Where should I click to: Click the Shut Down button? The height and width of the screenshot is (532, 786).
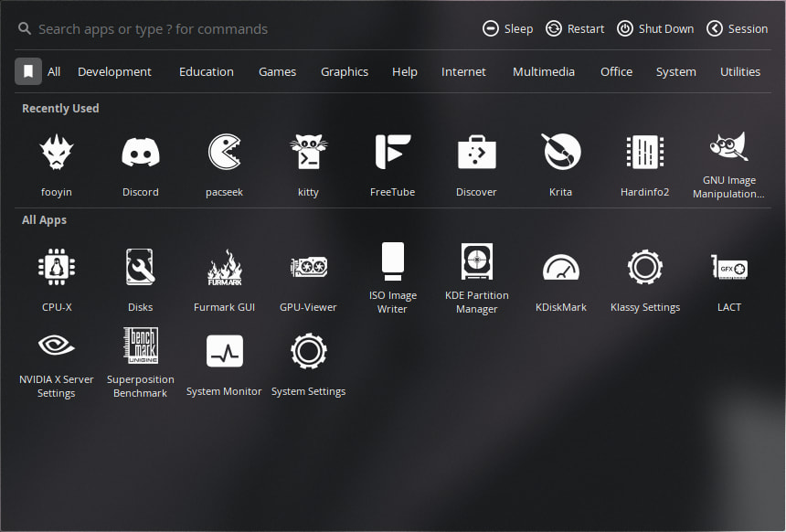point(655,28)
